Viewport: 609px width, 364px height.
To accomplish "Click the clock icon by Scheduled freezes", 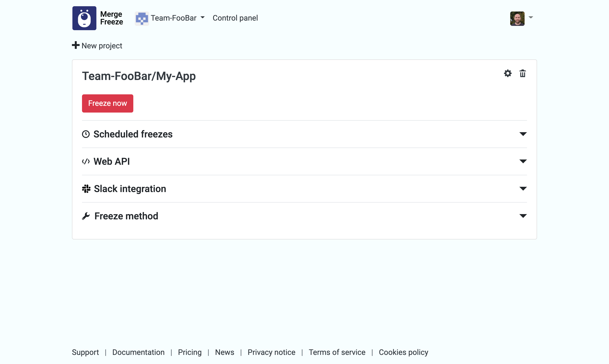I will pyautogui.click(x=86, y=134).
